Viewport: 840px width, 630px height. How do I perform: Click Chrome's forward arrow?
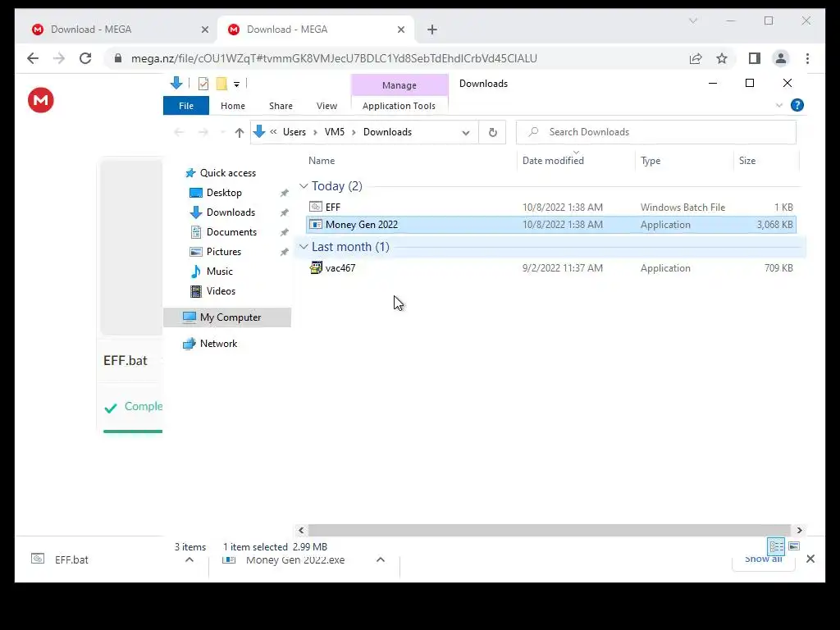(x=59, y=58)
